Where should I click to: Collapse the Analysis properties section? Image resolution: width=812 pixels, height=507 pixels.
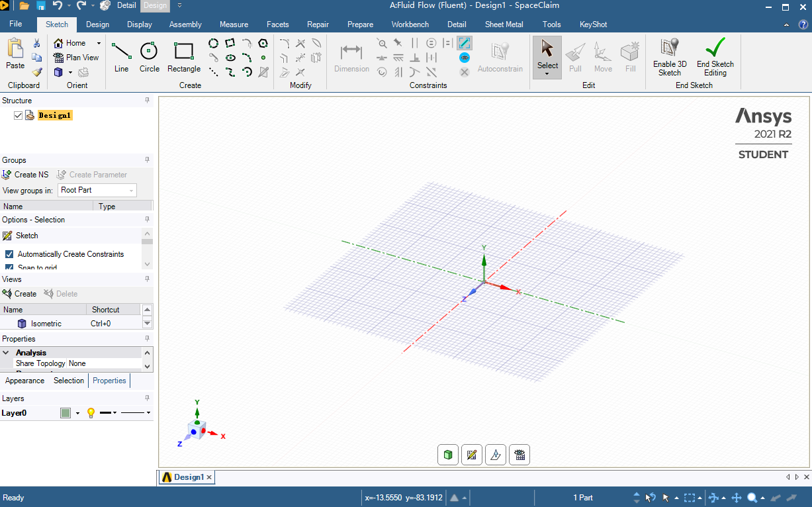point(7,353)
